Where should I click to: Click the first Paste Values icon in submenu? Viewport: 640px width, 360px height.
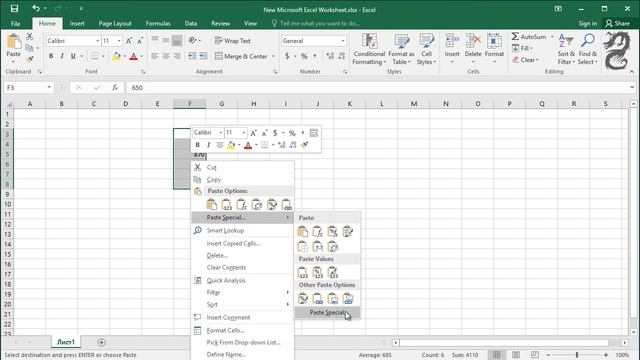coord(302,272)
